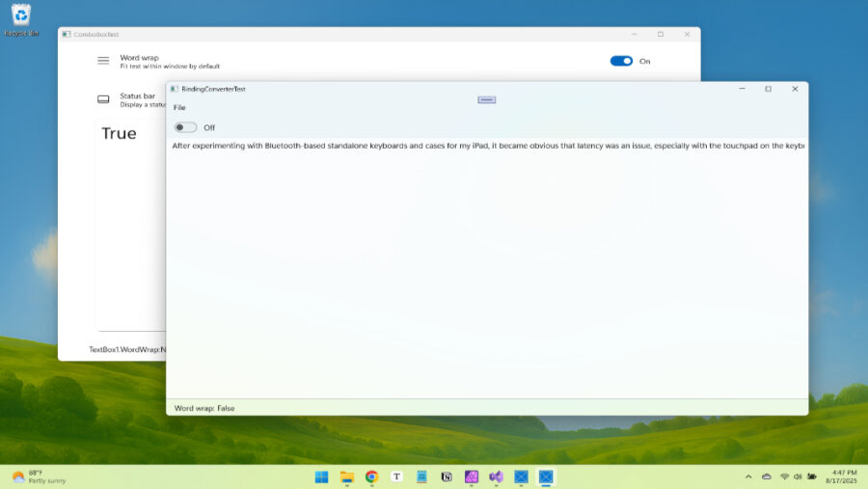Open the Wi-Fi network tray icon

[x=784, y=476]
